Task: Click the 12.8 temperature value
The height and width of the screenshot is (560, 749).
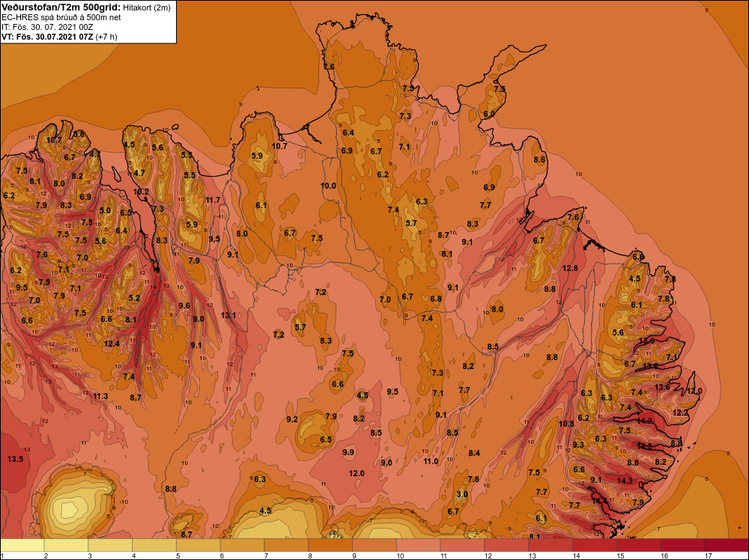Action: click(x=570, y=268)
